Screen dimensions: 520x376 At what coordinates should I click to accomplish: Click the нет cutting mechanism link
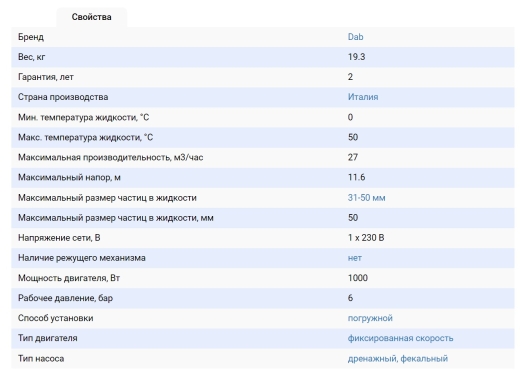355,258
